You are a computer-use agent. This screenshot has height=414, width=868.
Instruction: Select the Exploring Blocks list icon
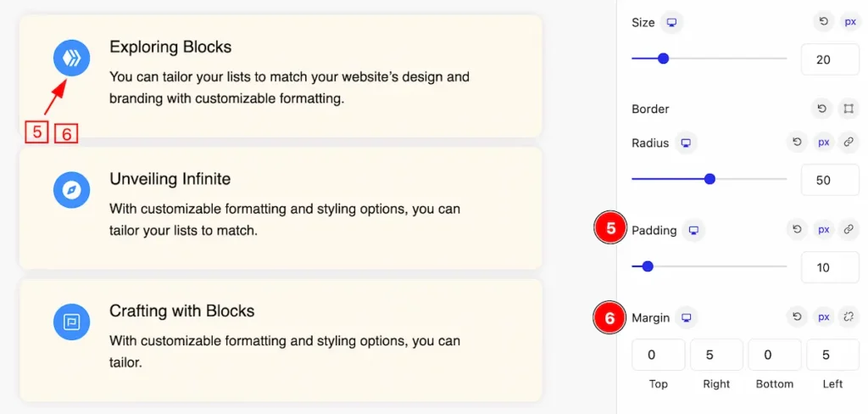click(x=71, y=57)
